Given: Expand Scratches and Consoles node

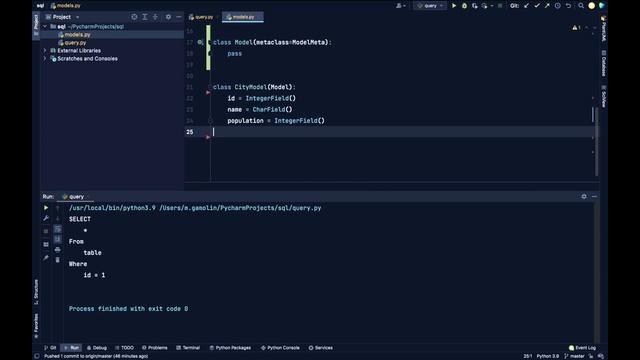Looking at the screenshot, I should pyautogui.click(x=45, y=58).
